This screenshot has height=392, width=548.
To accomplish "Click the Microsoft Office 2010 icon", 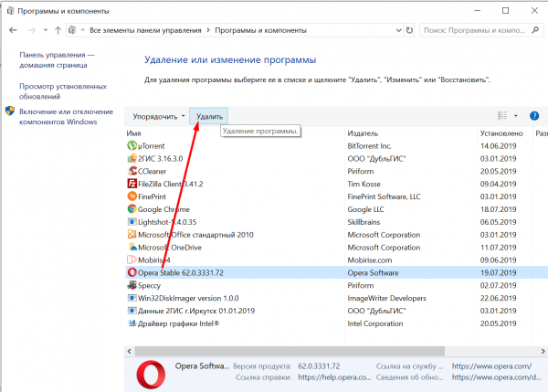I will point(132,234).
